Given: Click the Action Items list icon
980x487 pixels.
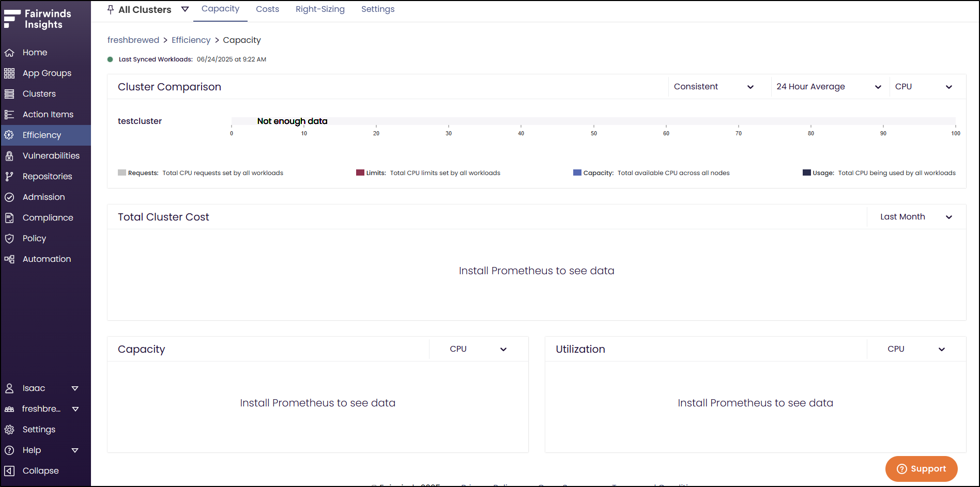Looking at the screenshot, I should pyautogui.click(x=9, y=115).
